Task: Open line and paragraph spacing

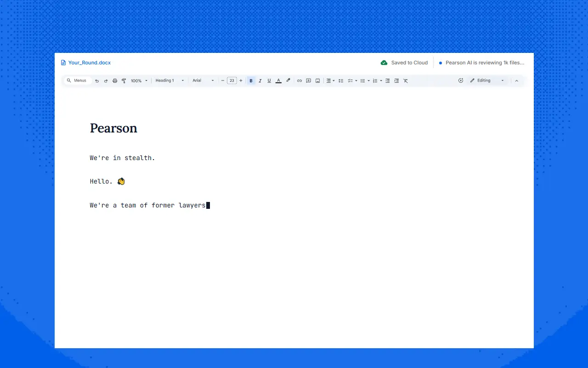Action: point(341,80)
